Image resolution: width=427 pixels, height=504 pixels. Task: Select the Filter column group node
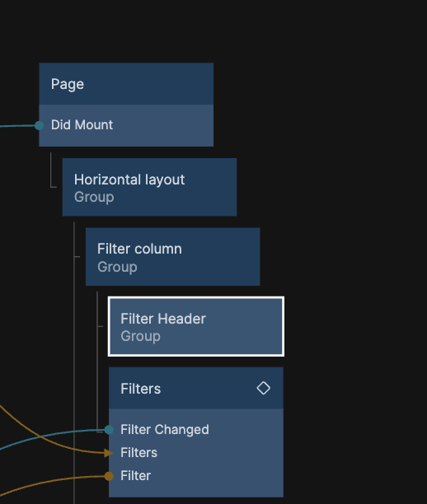pyautogui.click(x=173, y=257)
